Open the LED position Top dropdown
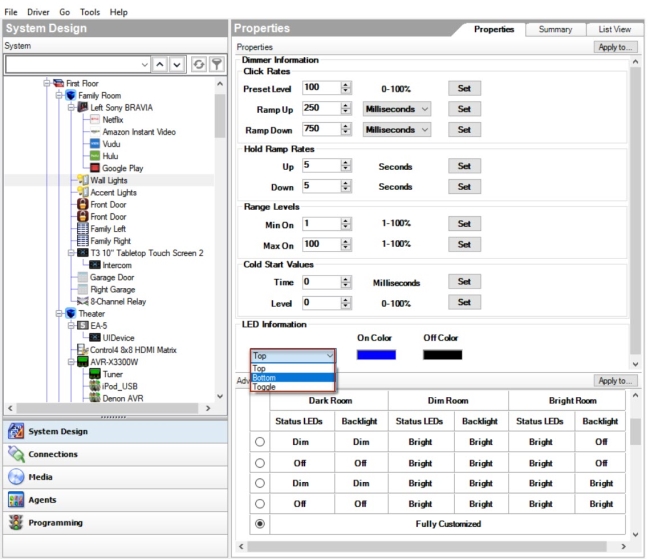 point(293,356)
